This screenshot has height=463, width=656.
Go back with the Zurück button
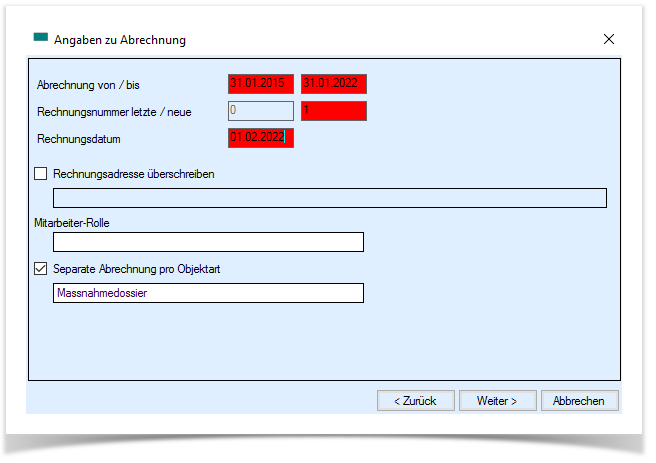pos(415,401)
